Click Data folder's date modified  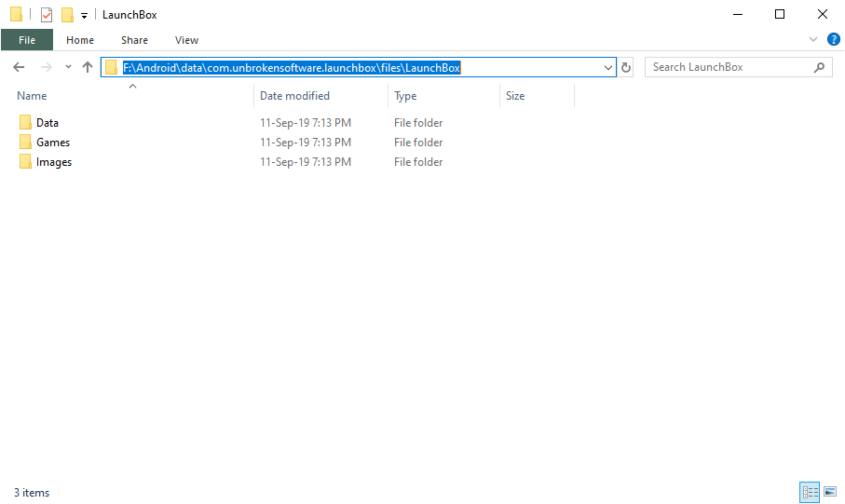tap(306, 123)
